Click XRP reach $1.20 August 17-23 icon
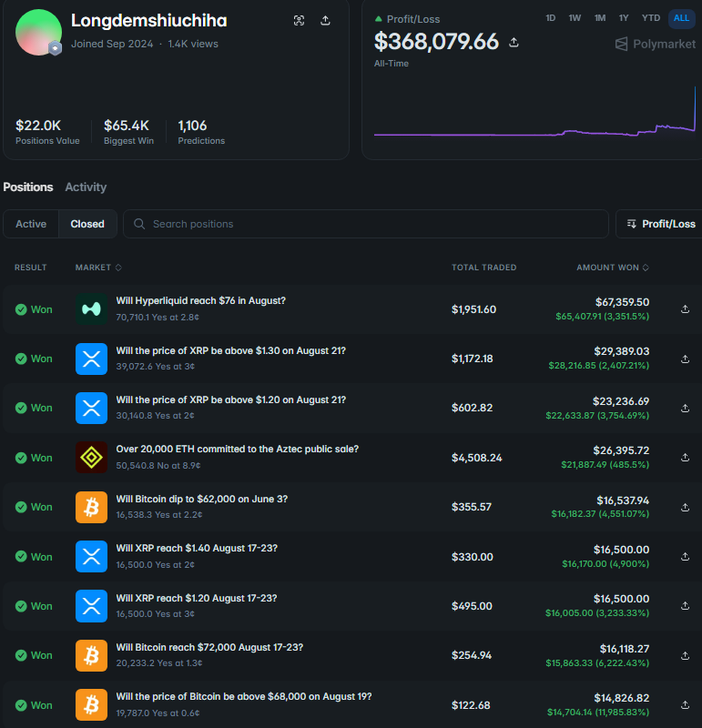Viewport: 702px width, 728px height. tap(92, 606)
